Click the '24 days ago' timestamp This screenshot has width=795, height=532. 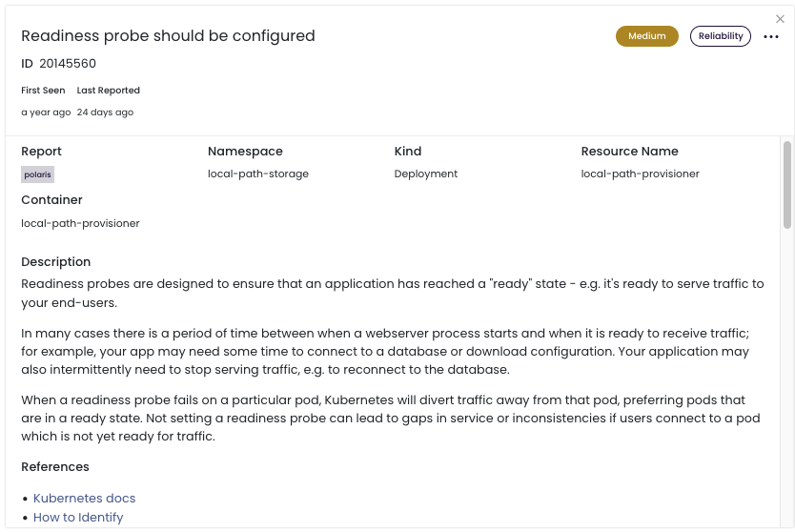[105, 113]
